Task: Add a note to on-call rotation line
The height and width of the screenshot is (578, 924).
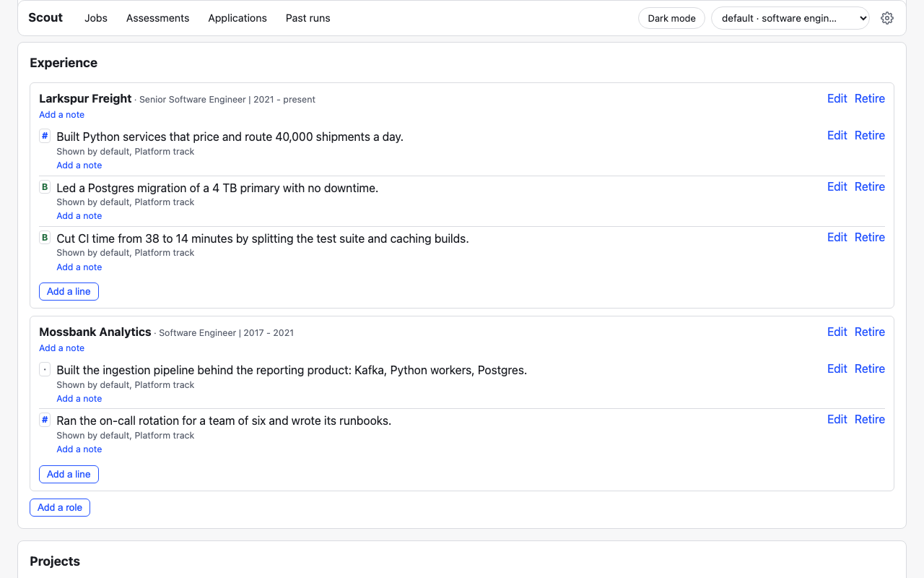Action: click(79, 449)
